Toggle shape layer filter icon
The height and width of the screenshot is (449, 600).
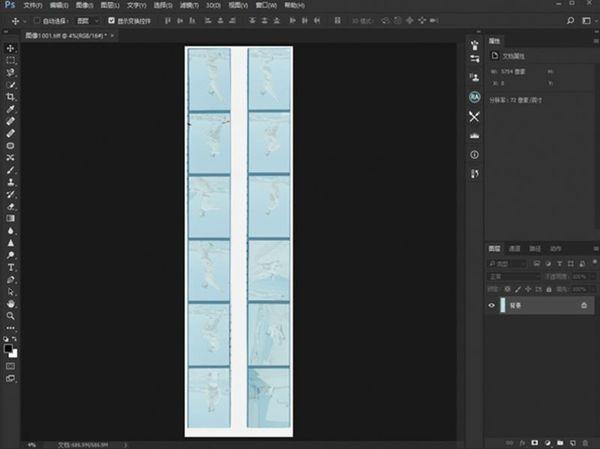pyautogui.click(x=571, y=263)
